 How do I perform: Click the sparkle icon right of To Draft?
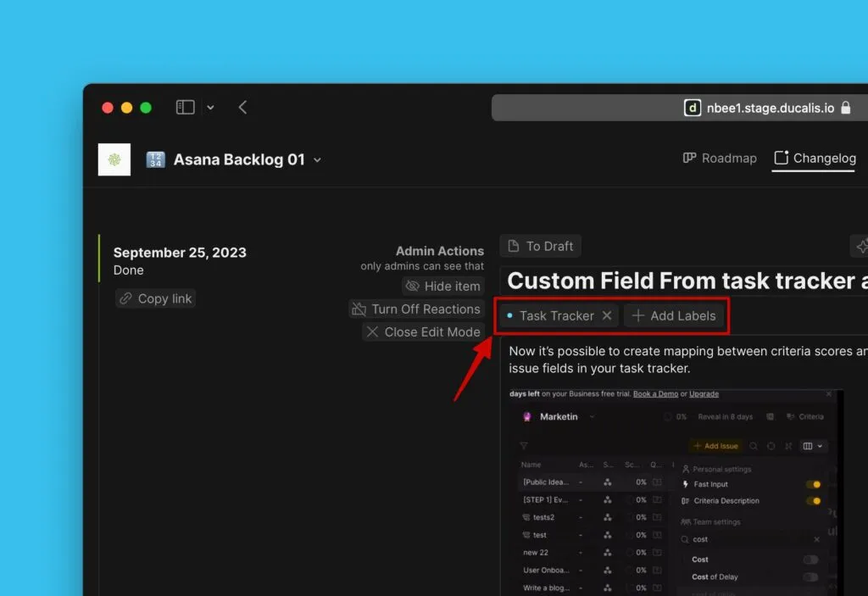860,247
